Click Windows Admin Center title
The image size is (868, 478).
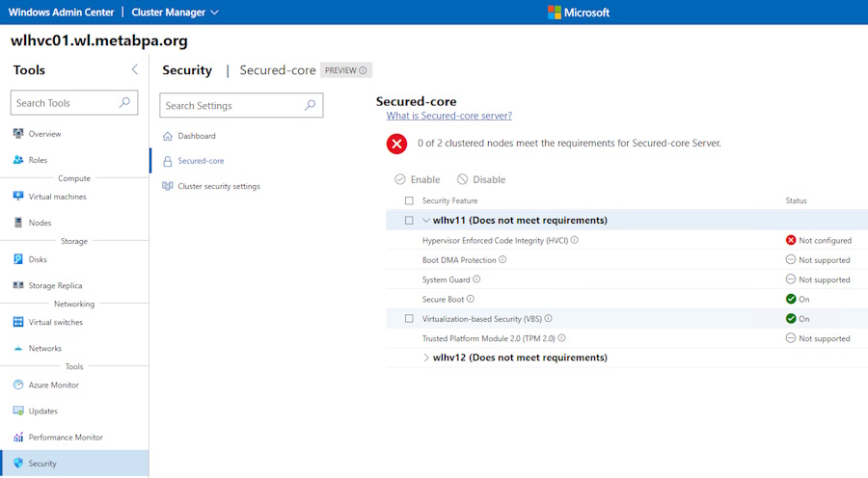point(61,13)
